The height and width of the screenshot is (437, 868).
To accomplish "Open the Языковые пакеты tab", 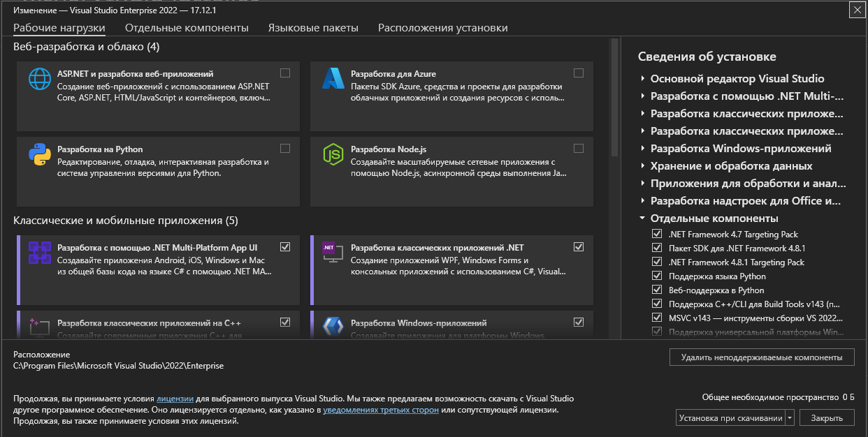I will click(313, 28).
